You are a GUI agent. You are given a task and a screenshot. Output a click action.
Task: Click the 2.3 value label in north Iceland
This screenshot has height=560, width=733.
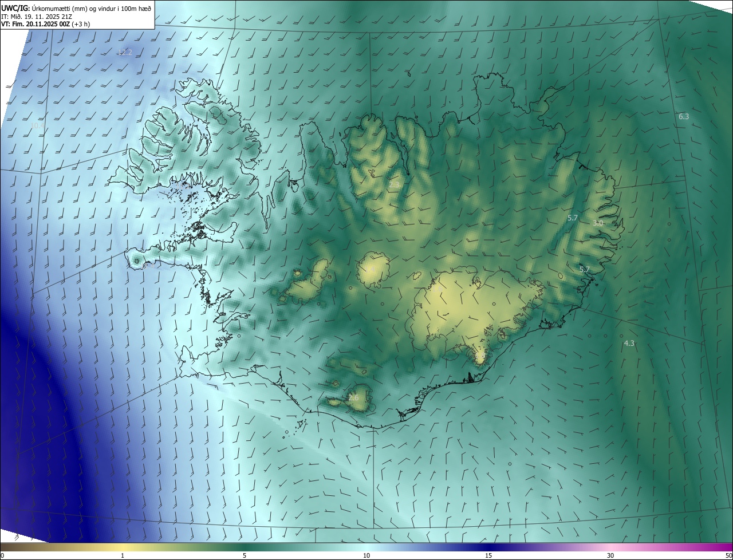(x=395, y=185)
